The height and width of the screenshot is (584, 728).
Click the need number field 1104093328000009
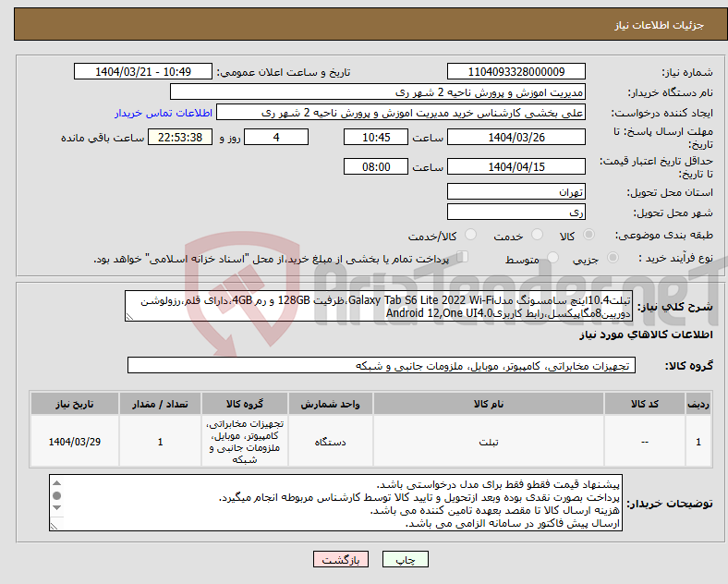click(x=516, y=72)
